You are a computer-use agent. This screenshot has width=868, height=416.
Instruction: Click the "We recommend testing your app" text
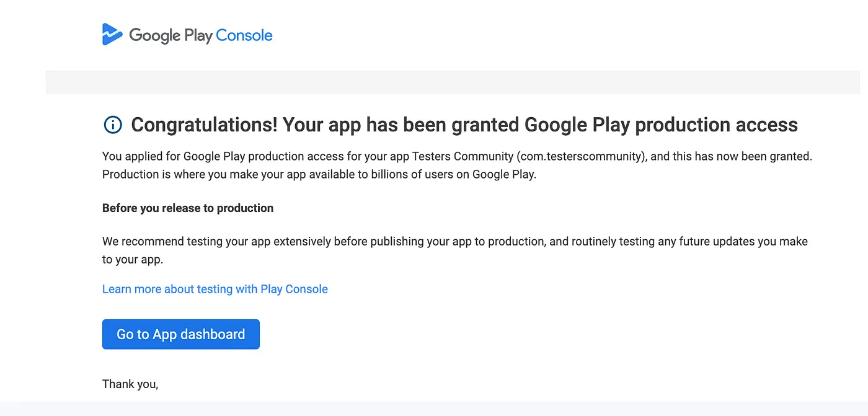[x=186, y=241]
